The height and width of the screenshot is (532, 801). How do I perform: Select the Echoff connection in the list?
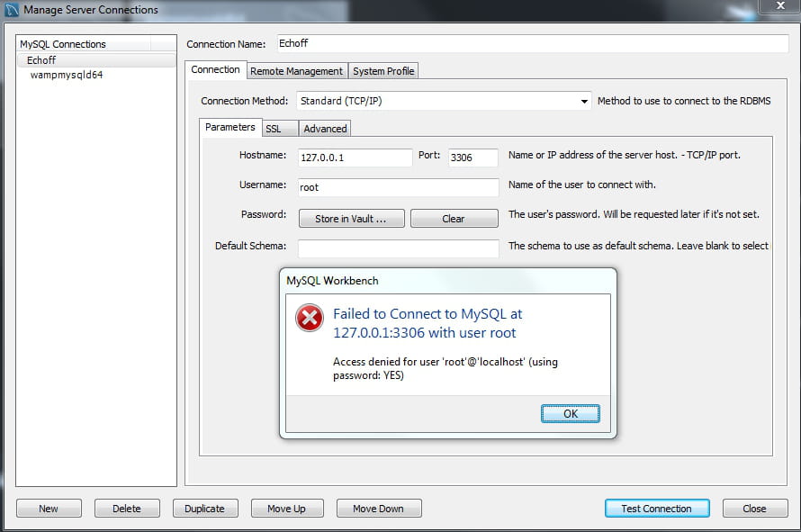96,60
